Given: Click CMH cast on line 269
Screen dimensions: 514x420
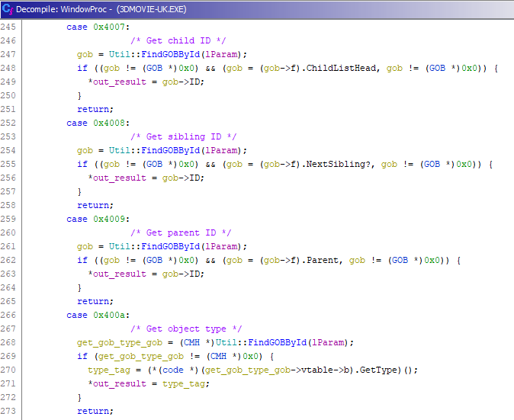Looking at the screenshot, I should coord(223,356).
